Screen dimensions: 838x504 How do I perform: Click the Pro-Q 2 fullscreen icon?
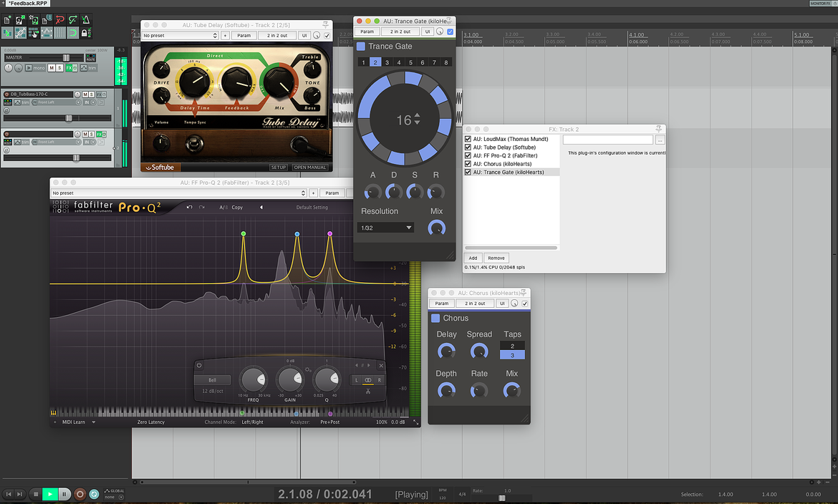pyautogui.click(x=415, y=422)
